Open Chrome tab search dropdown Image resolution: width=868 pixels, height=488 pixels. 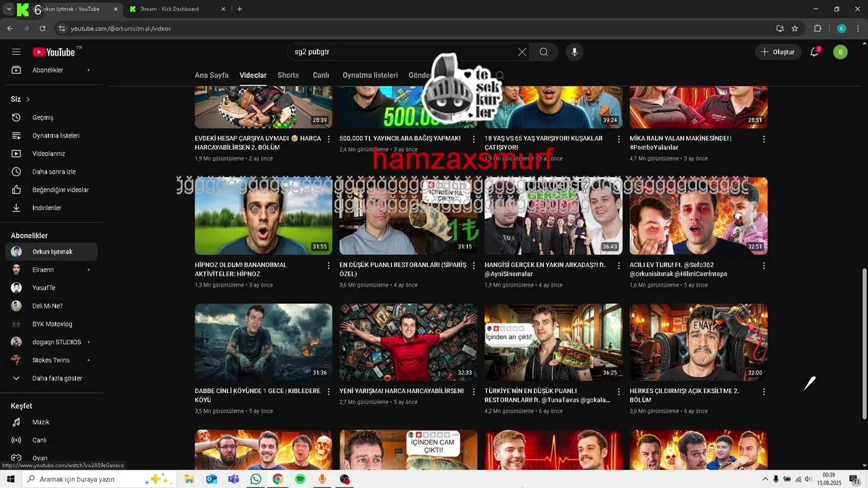point(9,9)
